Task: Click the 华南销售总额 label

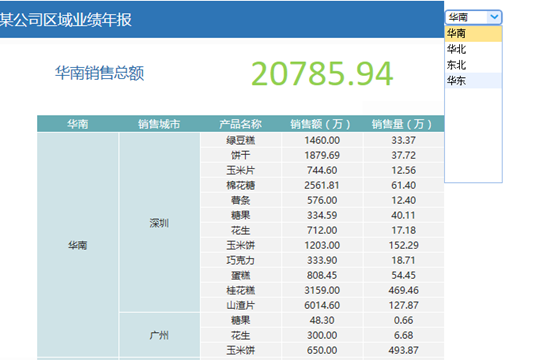Action: pos(100,73)
